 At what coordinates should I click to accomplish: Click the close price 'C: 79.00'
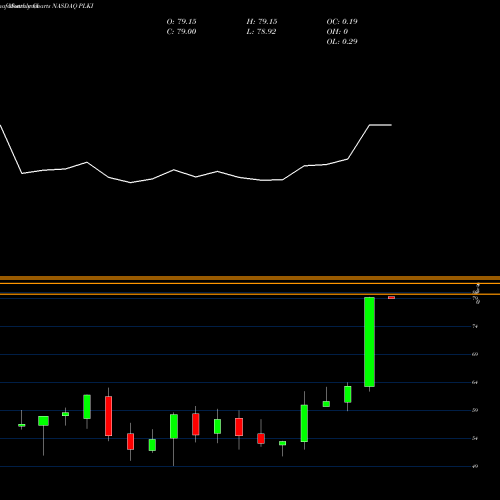pyautogui.click(x=181, y=32)
